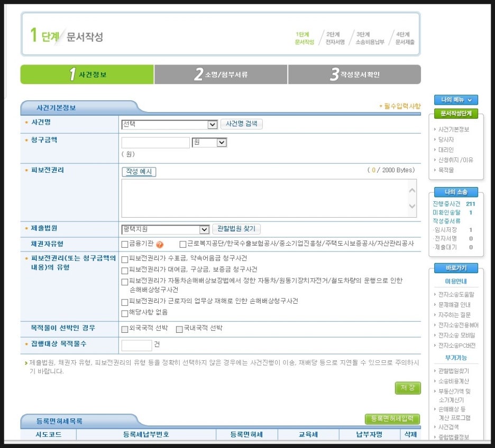Viewport: 495px width, 448px height.
Task: Enable the 해당사항 없음 checkbox
Action: [x=125, y=313]
